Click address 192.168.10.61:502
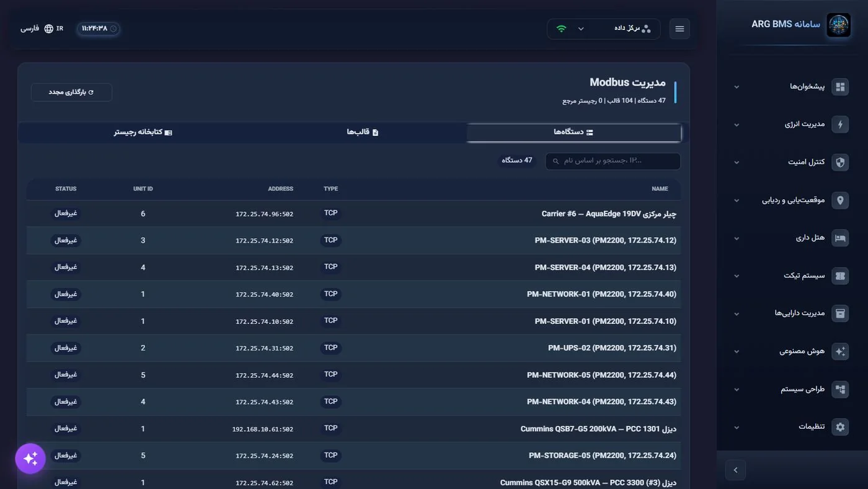Viewport: 868px width, 489px height. pos(263,429)
